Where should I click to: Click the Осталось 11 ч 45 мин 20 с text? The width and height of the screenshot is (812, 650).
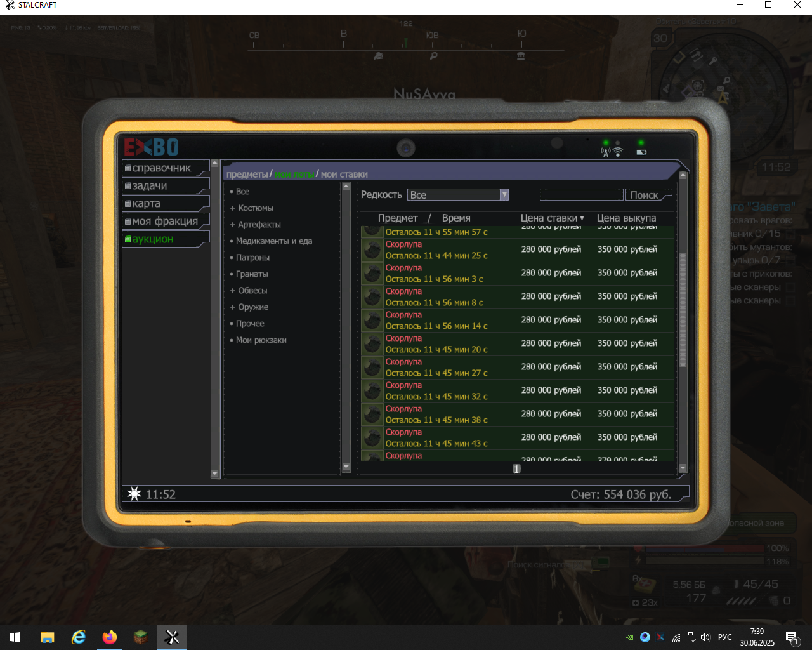[x=436, y=350]
